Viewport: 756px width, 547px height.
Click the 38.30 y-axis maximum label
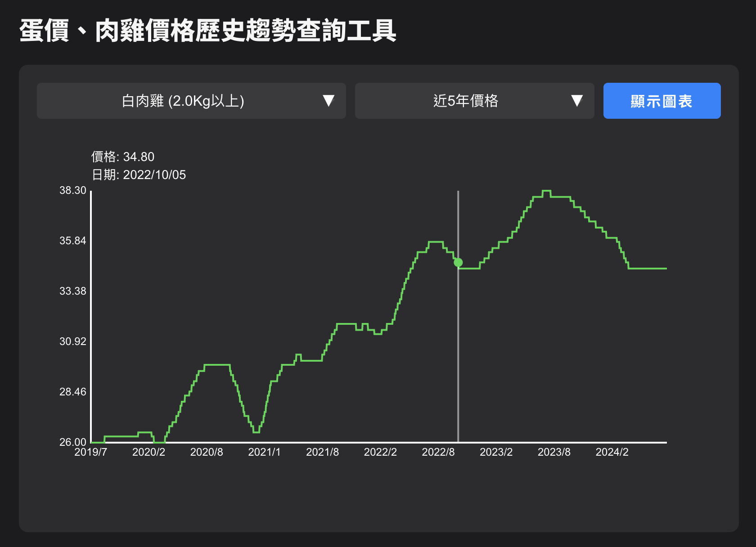pyautogui.click(x=72, y=190)
